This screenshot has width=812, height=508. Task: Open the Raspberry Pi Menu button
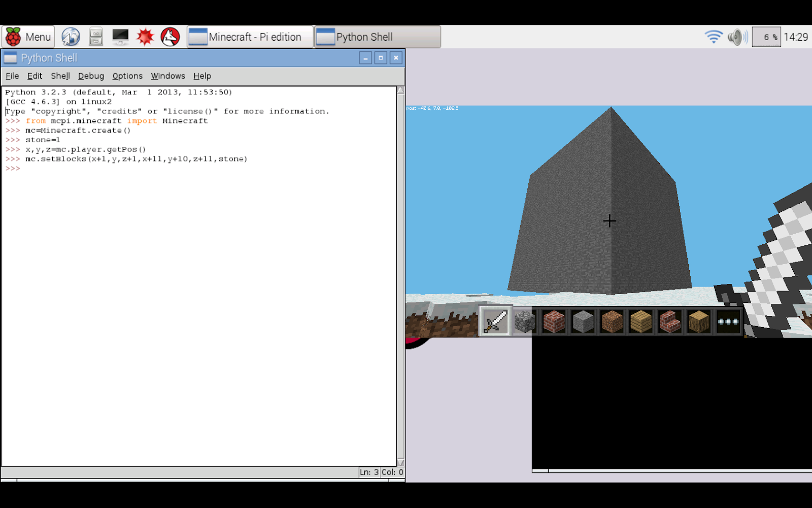point(28,37)
